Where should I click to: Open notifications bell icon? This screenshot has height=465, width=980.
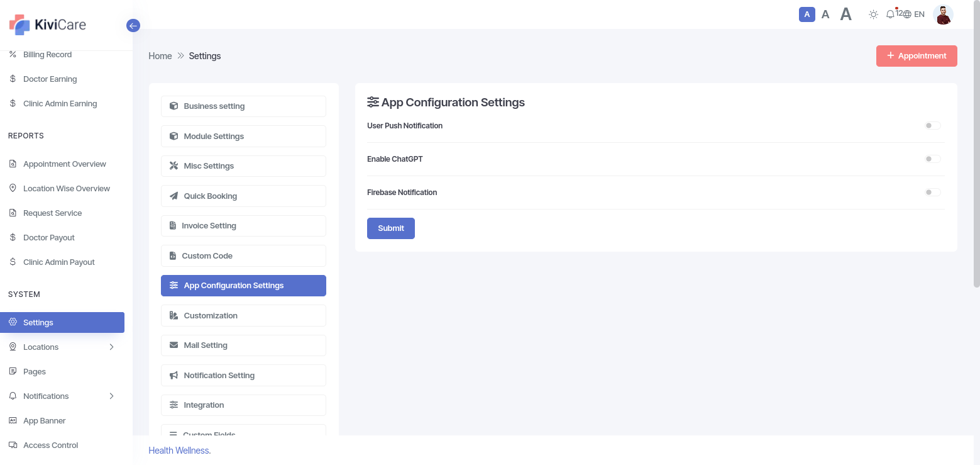tap(890, 14)
